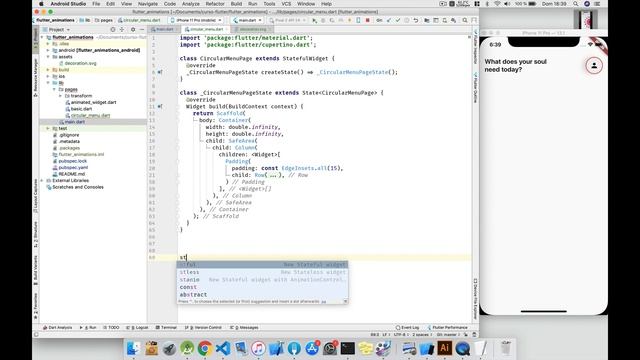Open Project panel settings gear

(x=133, y=29)
